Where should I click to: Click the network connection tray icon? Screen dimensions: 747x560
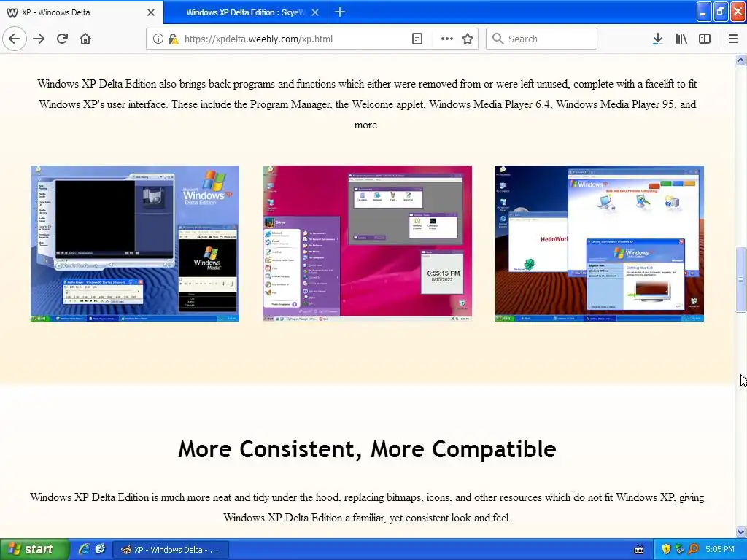[679, 550]
